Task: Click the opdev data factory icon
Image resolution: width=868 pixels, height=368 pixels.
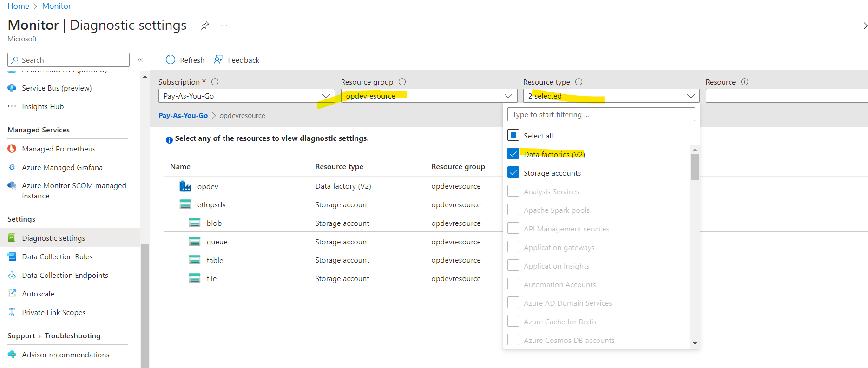Action: click(x=185, y=186)
